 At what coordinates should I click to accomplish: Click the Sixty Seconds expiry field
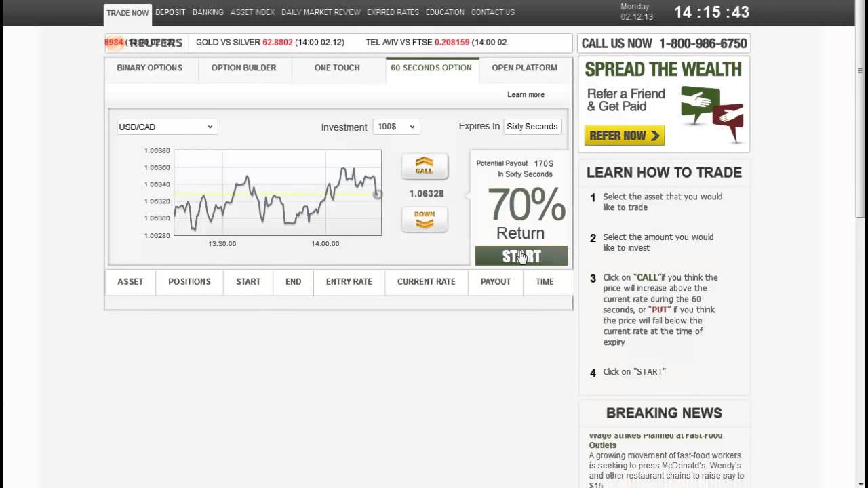532,127
